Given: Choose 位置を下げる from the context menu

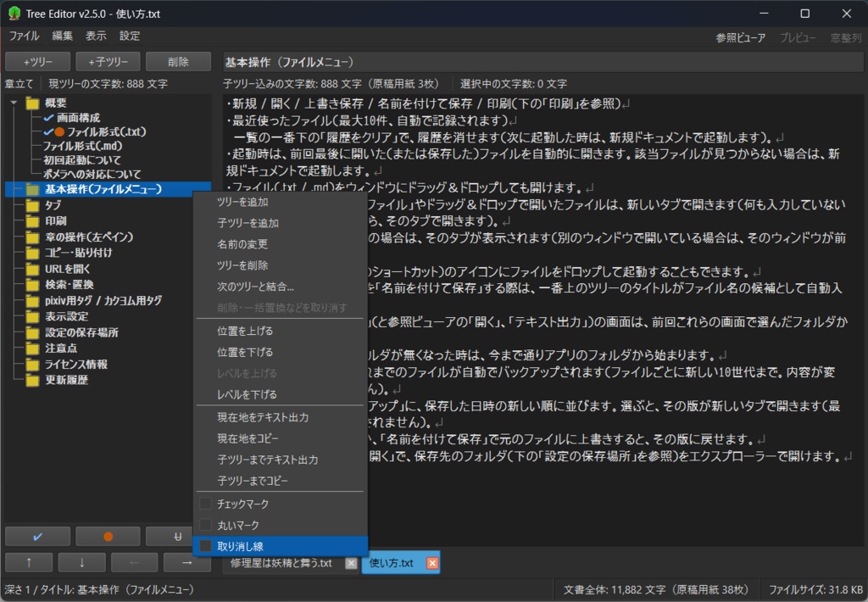Looking at the screenshot, I should [280, 352].
